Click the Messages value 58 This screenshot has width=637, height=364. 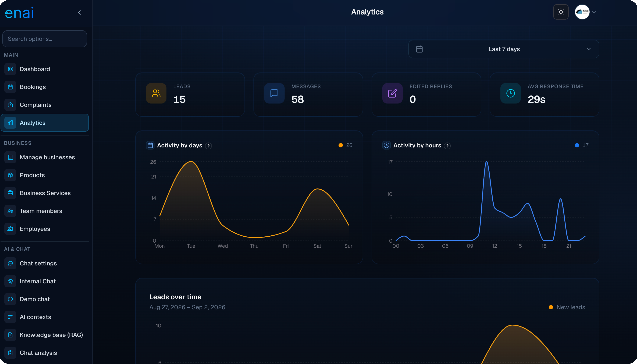coord(298,99)
